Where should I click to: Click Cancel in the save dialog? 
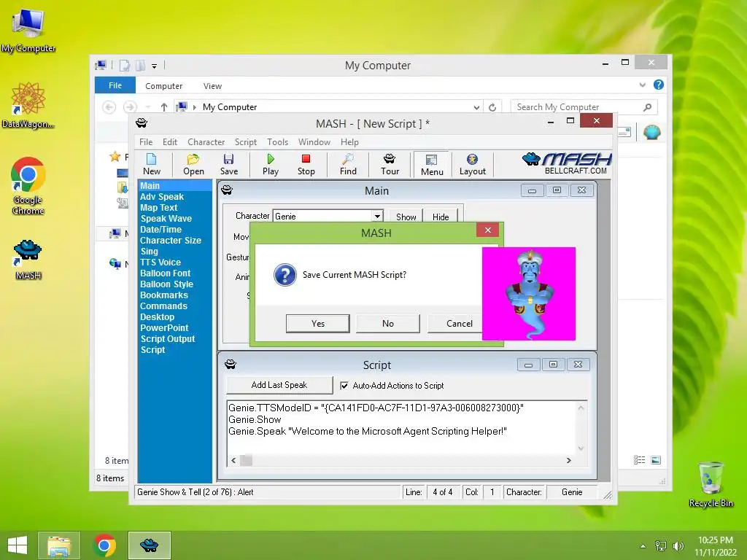(455, 323)
